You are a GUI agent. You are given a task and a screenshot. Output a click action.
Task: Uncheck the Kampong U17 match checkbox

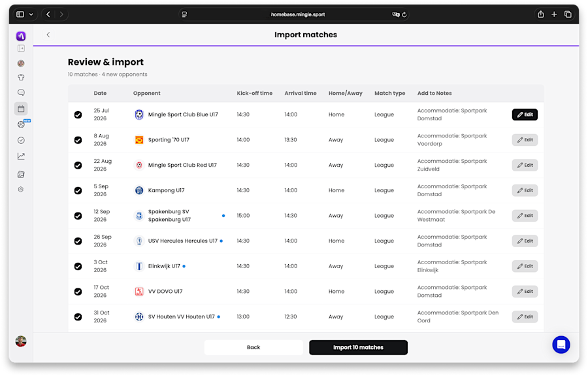pyautogui.click(x=78, y=191)
